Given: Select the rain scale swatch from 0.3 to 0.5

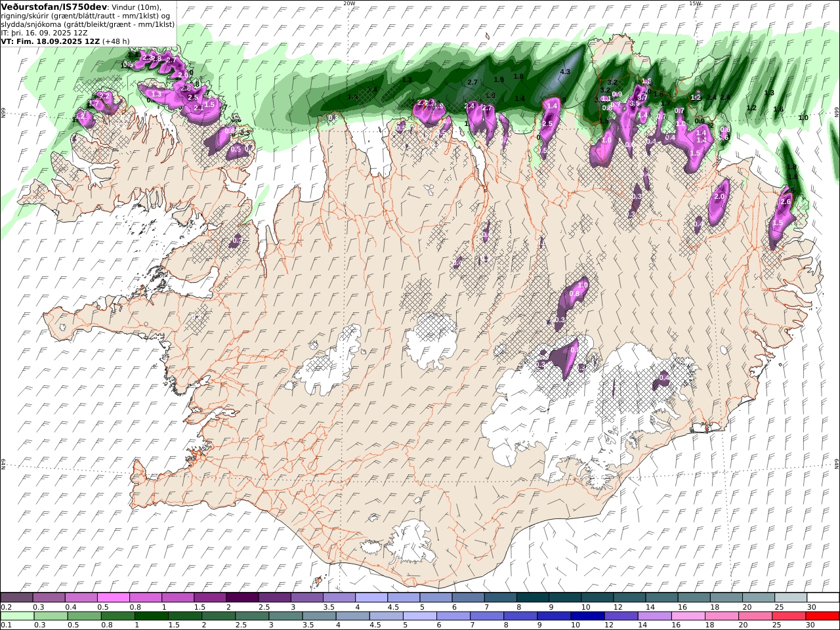Looking at the screenshot, I should 51,616.
